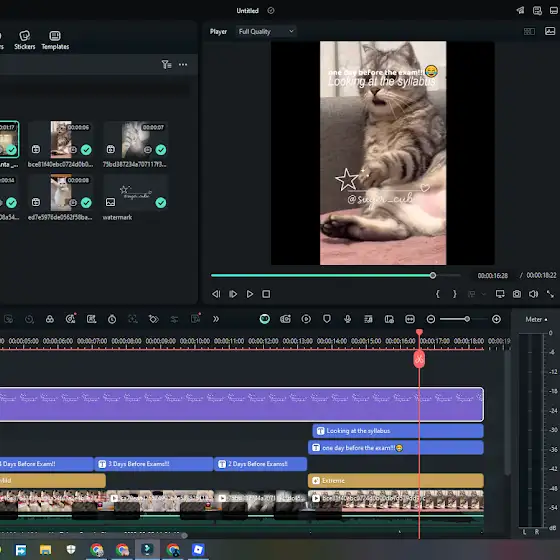
Task: Select the 2 Days Before Exams!! title clip
Action: pos(261,464)
